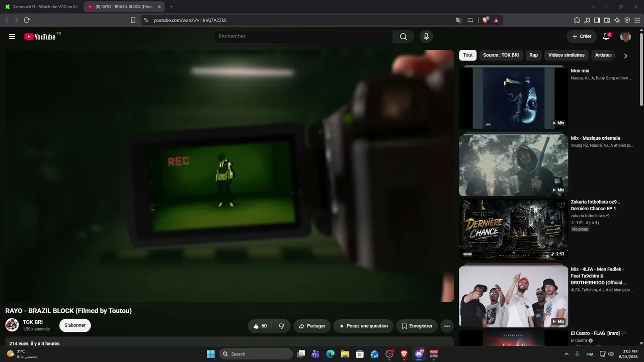Click the main video player
Viewport: 644px width, 362px height.
point(229,176)
